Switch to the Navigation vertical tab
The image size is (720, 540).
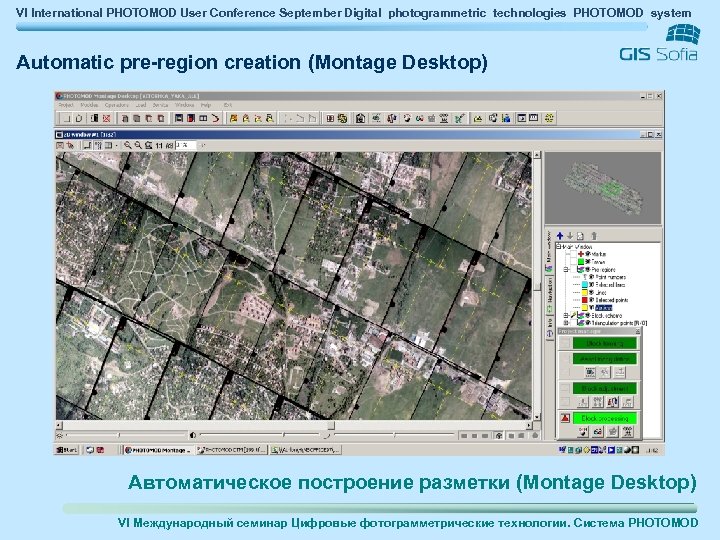pyautogui.click(x=549, y=294)
